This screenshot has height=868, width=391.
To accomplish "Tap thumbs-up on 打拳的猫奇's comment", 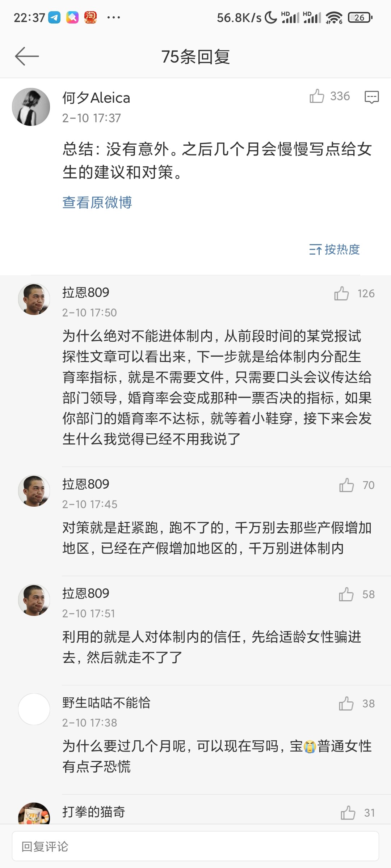I will [x=348, y=813].
